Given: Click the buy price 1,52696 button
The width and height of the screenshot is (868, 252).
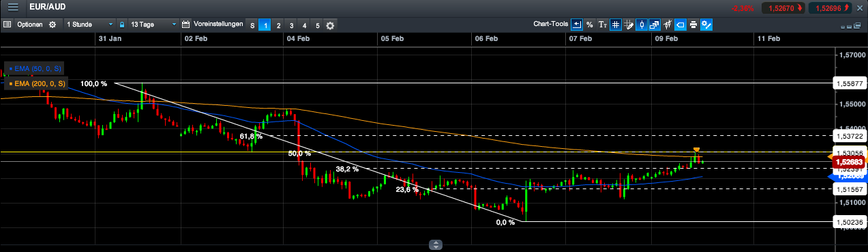Looking at the screenshot, I should click(x=830, y=8).
